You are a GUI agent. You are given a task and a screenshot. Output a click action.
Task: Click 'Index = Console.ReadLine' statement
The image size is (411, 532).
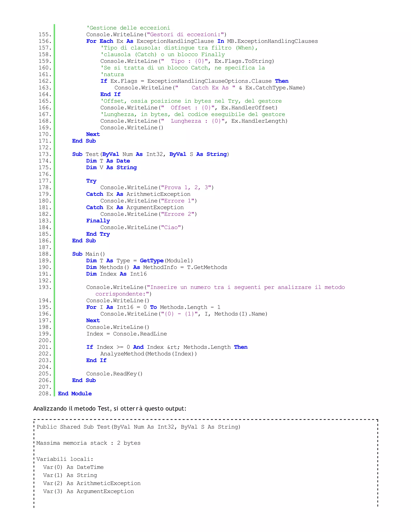point(126,334)
